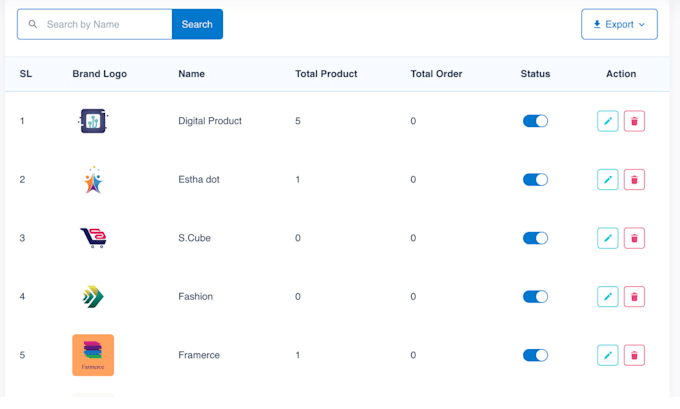Toggle status of Estha dot
680x409 pixels.
pos(535,180)
